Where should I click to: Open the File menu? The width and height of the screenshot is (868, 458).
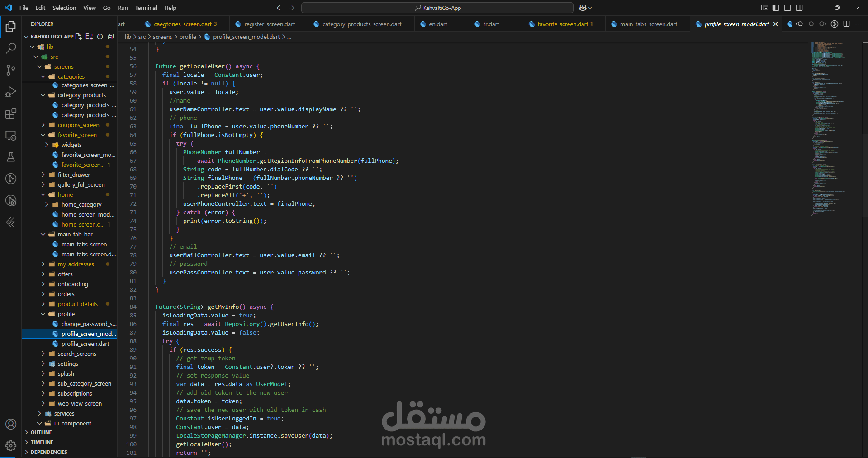(x=24, y=8)
